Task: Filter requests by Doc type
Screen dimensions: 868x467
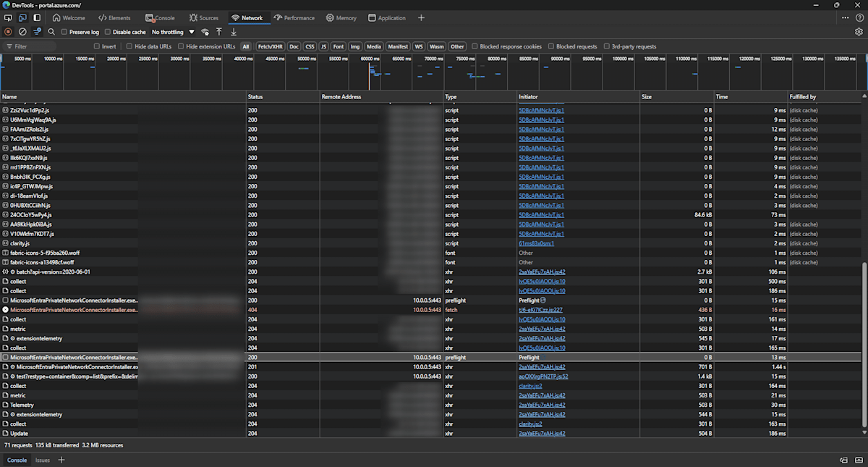Action: (x=294, y=46)
